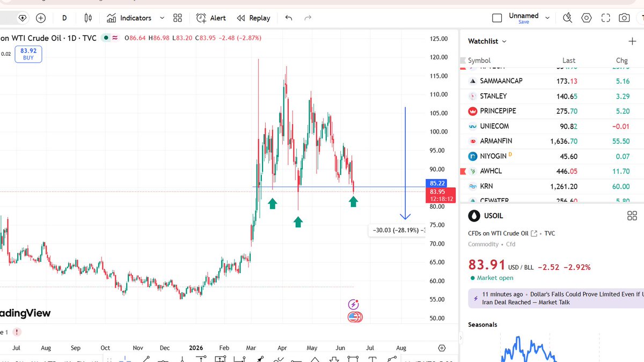This screenshot has height=362, width=644.
Task: Click the 83.92 BUY button
Action: click(28, 54)
